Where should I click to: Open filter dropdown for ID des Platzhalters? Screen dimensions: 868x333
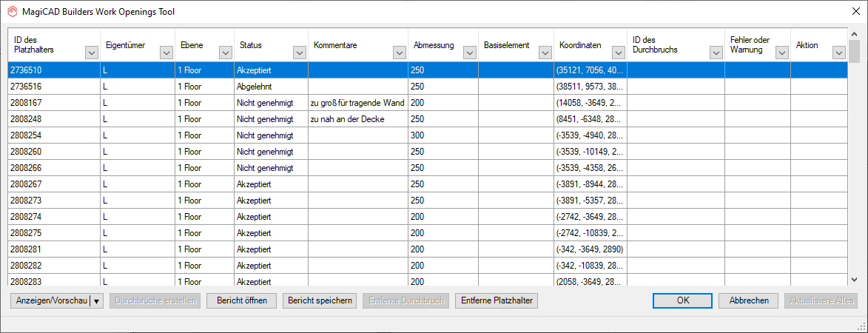coord(91,53)
